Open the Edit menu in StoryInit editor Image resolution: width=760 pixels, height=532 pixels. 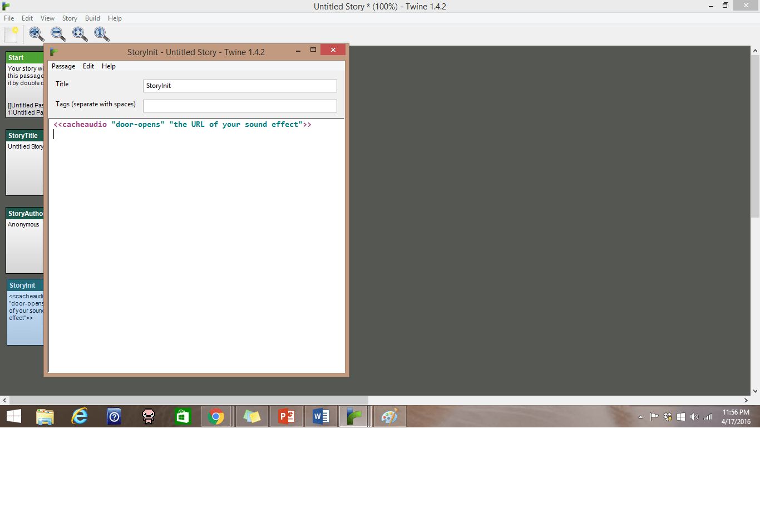88,66
